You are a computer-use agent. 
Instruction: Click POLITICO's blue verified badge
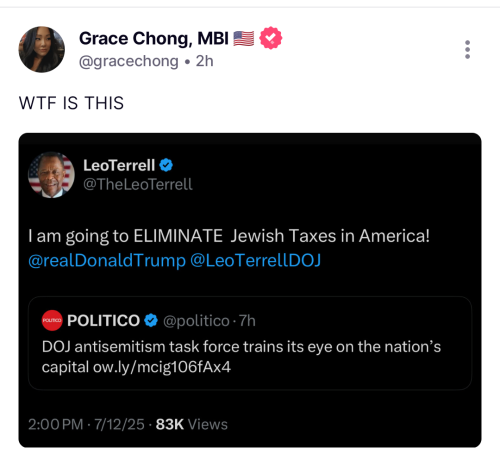[151, 321]
